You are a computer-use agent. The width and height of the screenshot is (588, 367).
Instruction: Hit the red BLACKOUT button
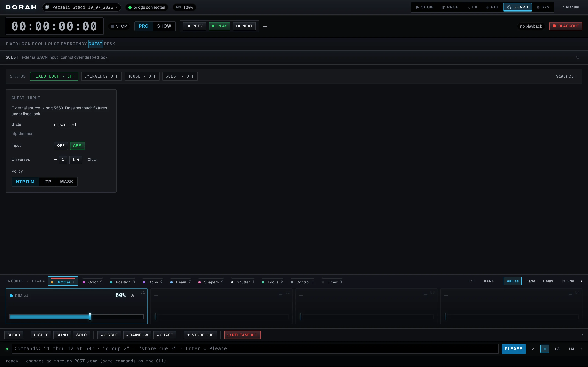click(566, 26)
